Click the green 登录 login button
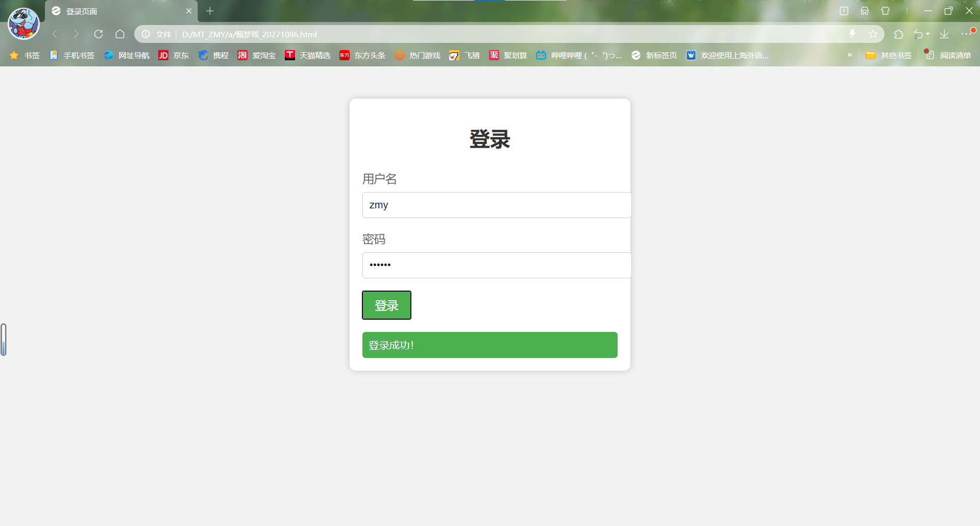This screenshot has height=526, width=980. [x=386, y=305]
